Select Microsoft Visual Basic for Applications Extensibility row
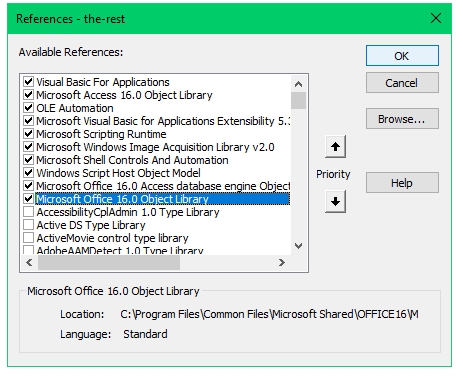 (x=163, y=121)
